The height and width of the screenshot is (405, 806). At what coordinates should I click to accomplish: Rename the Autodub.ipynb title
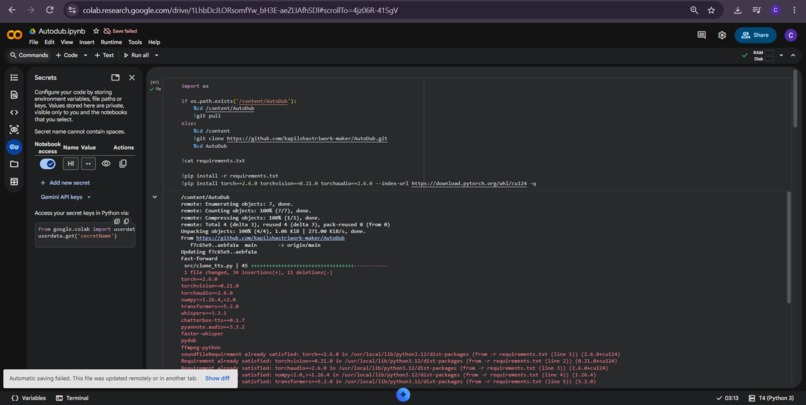62,31
